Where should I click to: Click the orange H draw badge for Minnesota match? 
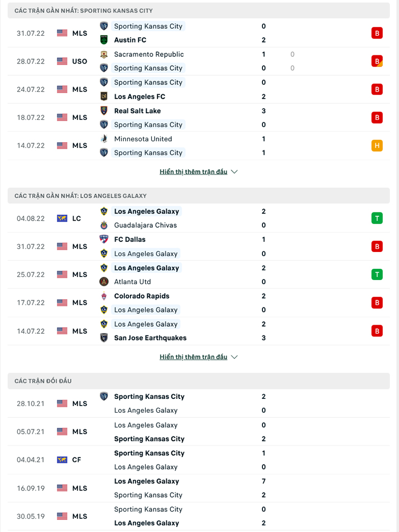[377, 145]
